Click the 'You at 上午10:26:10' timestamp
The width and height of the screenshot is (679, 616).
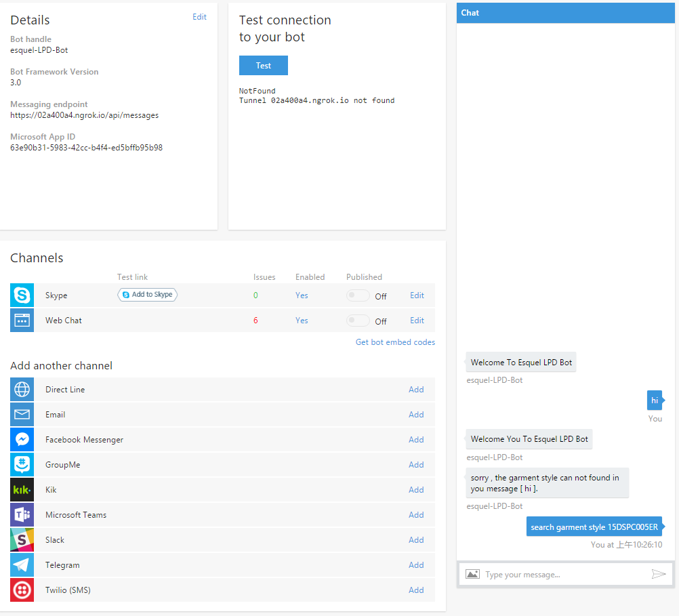pyautogui.click(x=627, y=545)
